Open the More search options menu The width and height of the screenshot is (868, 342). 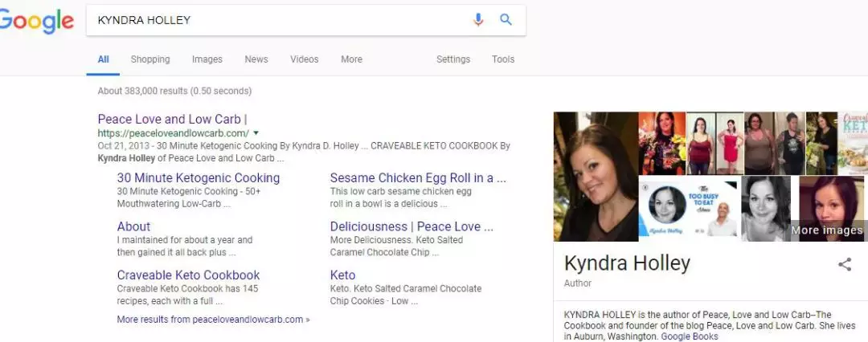click(x=351, y=59)
